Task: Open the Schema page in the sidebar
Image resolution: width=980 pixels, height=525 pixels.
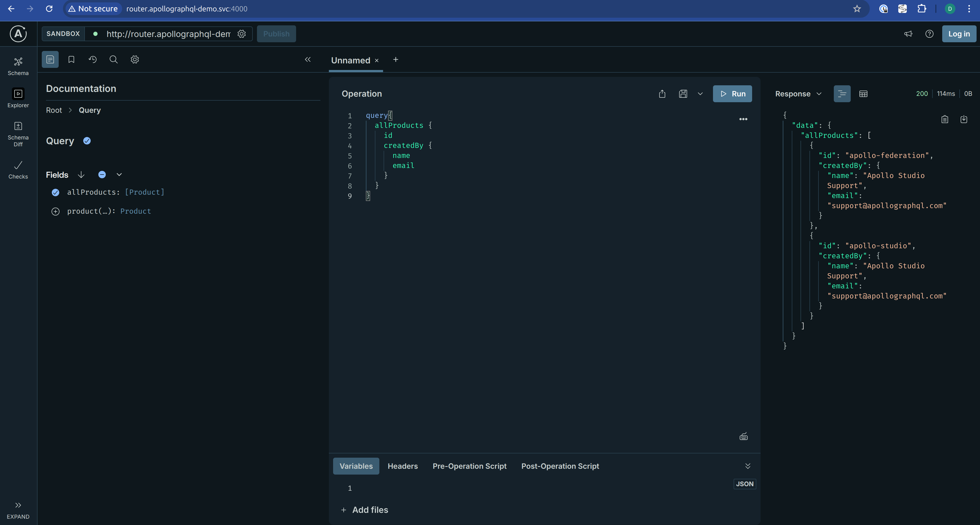Action: click(18, 66)
